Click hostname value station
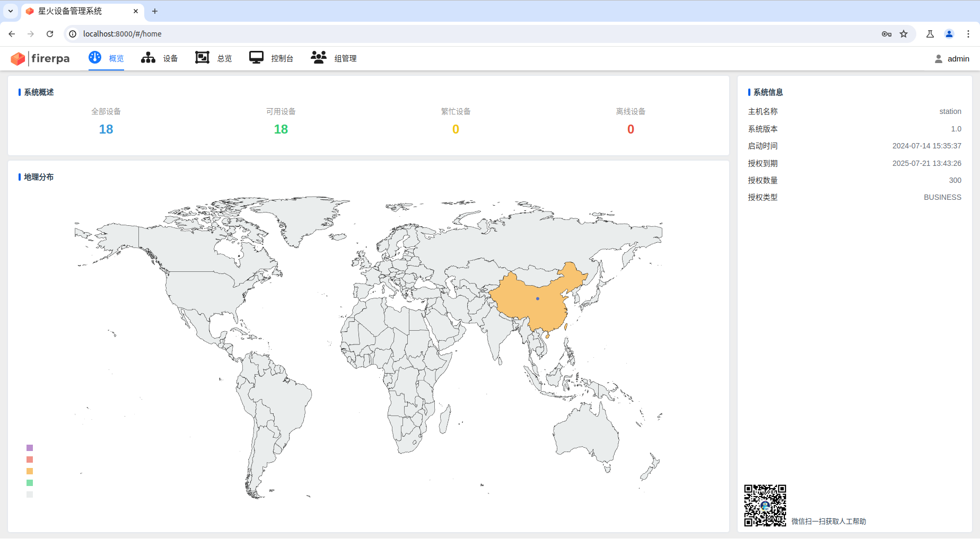 950,111
